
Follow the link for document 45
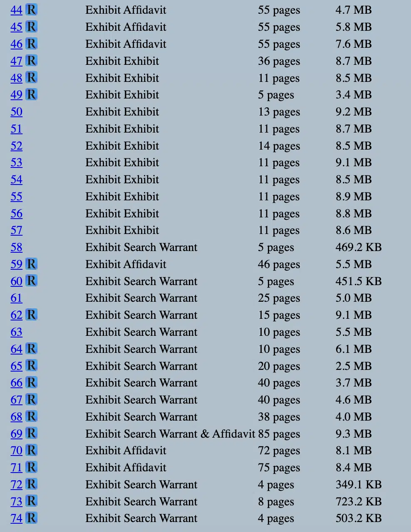tap(17, 27)
